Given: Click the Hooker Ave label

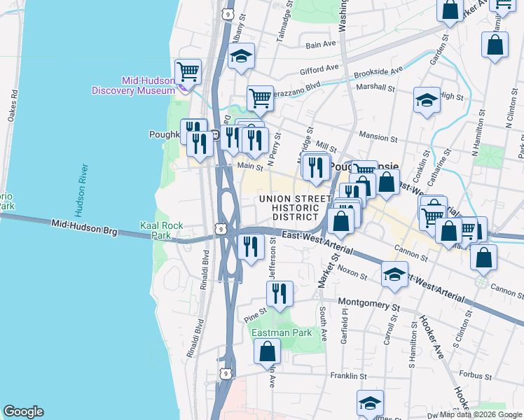Looking at the screenshot, I should pyautogui.click(x=432, y=337).
